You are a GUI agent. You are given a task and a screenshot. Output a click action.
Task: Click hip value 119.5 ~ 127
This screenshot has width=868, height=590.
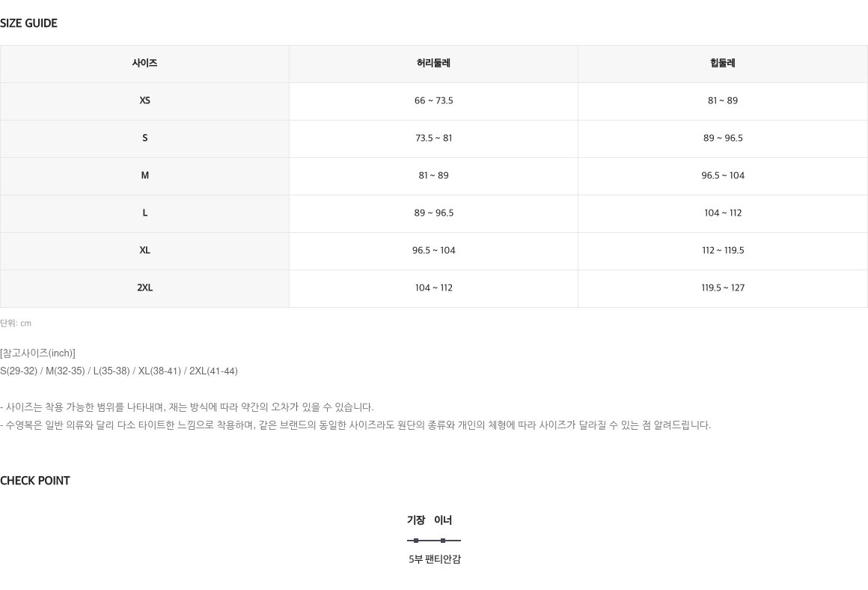click(x=722, y=288)
